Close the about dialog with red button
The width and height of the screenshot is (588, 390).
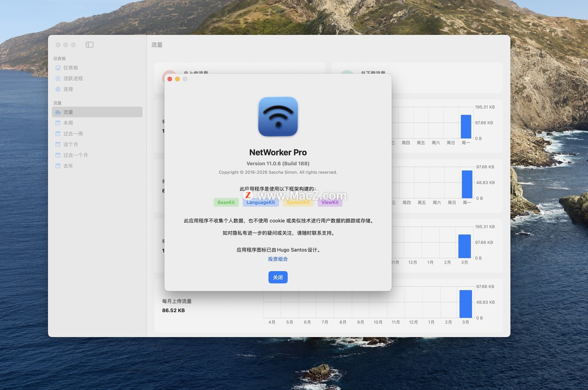tap(170, 79)
